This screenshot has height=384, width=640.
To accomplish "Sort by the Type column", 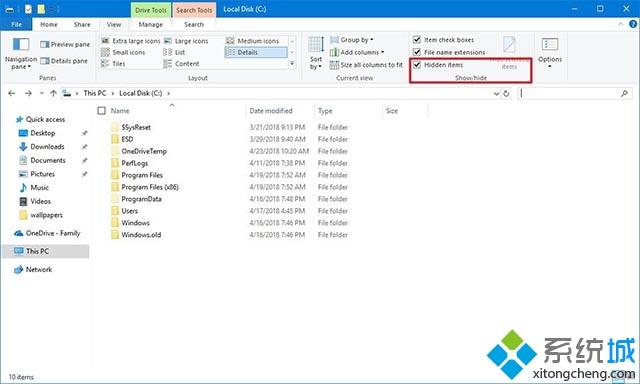I will (x=325, y=111).
